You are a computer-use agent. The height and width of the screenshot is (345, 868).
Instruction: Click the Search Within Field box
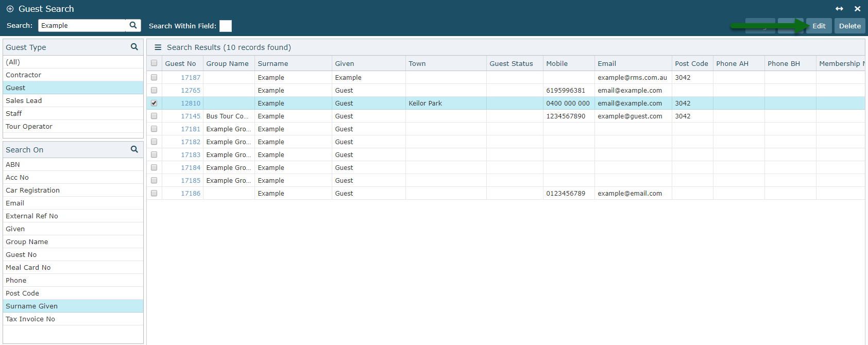coord(226,26)
